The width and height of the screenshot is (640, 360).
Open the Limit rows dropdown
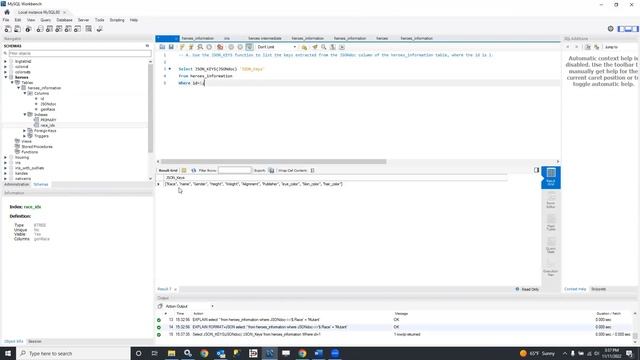coord(277,47)
